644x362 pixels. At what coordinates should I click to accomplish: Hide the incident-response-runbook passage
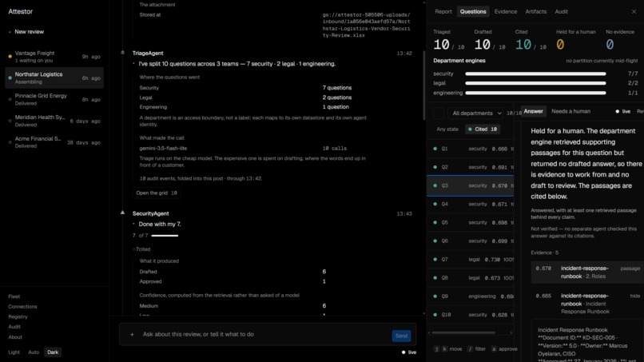pyautogui.click(x=635, y=296)
